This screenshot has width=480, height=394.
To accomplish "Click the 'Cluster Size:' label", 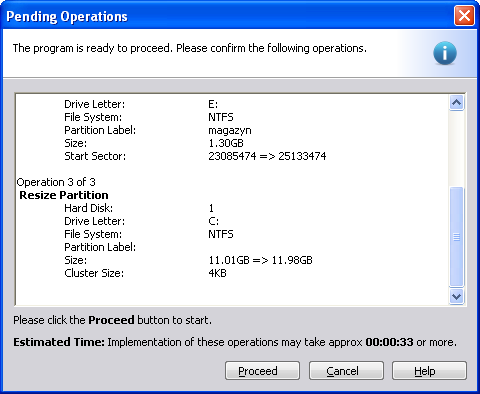I will (x=94, y=273).
